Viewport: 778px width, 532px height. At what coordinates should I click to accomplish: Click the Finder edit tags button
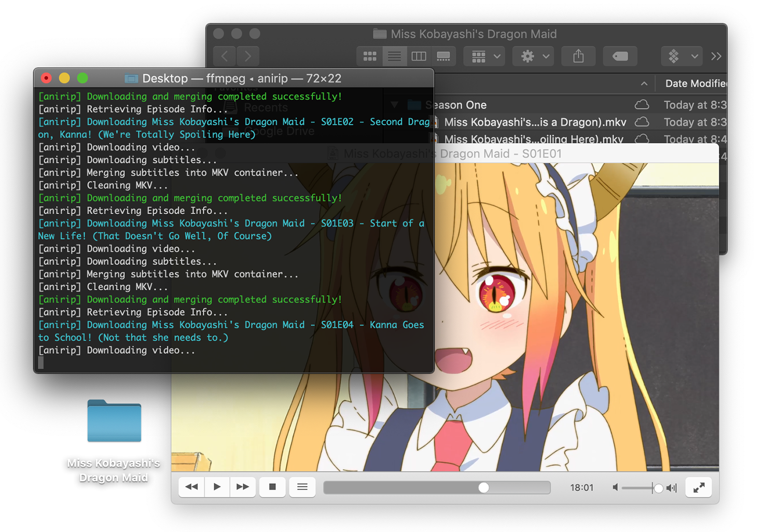coord(620,56)
